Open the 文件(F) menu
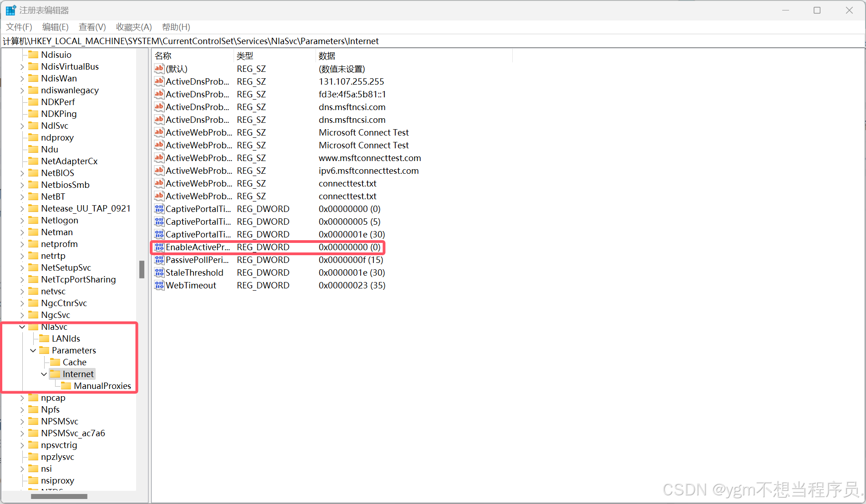 click(x=19, y=27)
